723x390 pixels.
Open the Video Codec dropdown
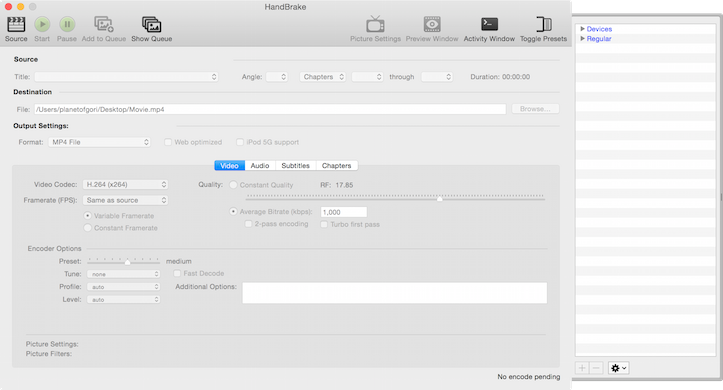pos(125,184)
